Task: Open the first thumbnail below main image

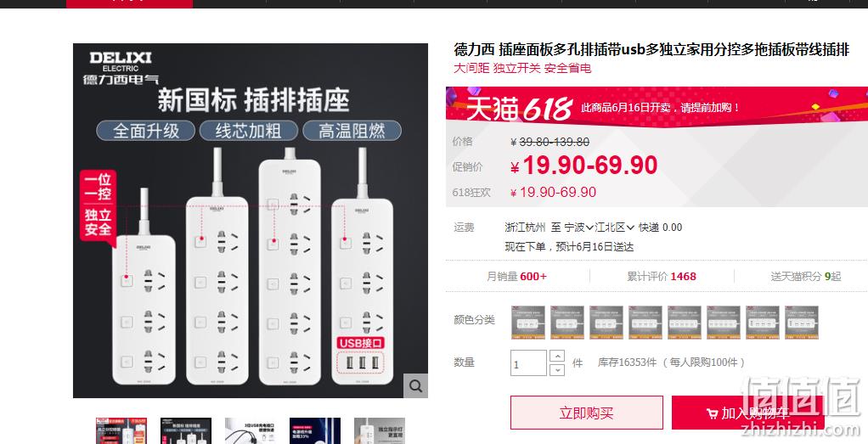Action: (x=121, y=430)
